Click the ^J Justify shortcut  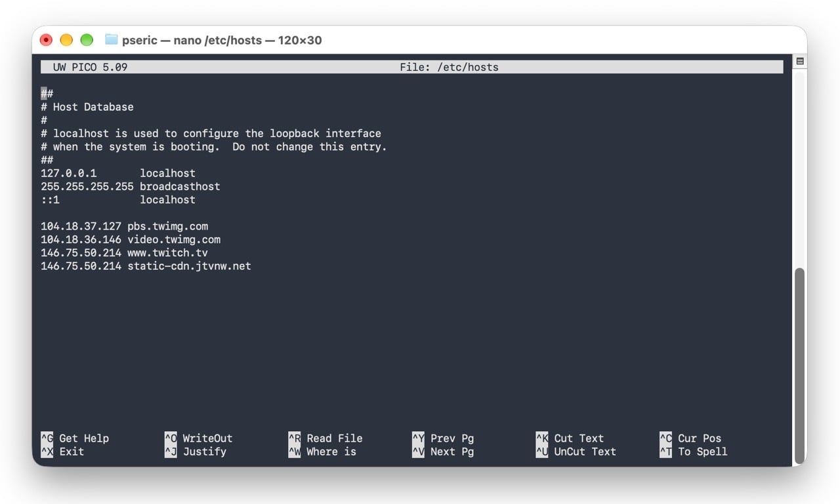pos(196,451)
